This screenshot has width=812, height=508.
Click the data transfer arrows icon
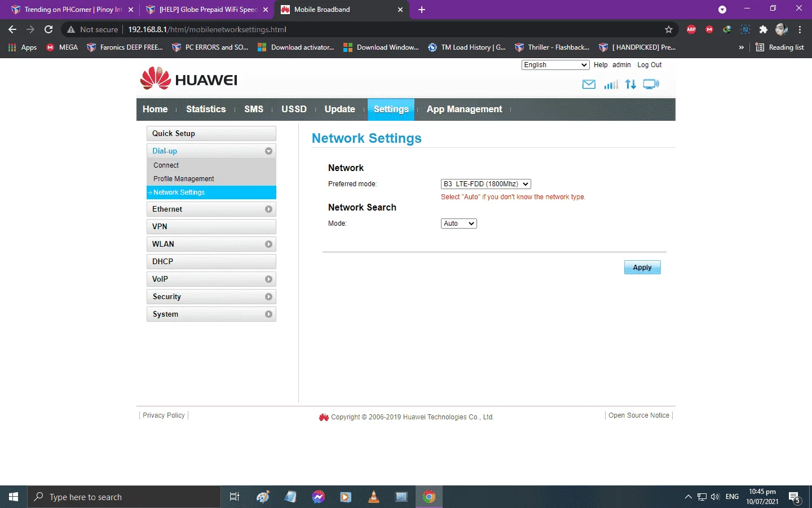click(x=630, y=85)
